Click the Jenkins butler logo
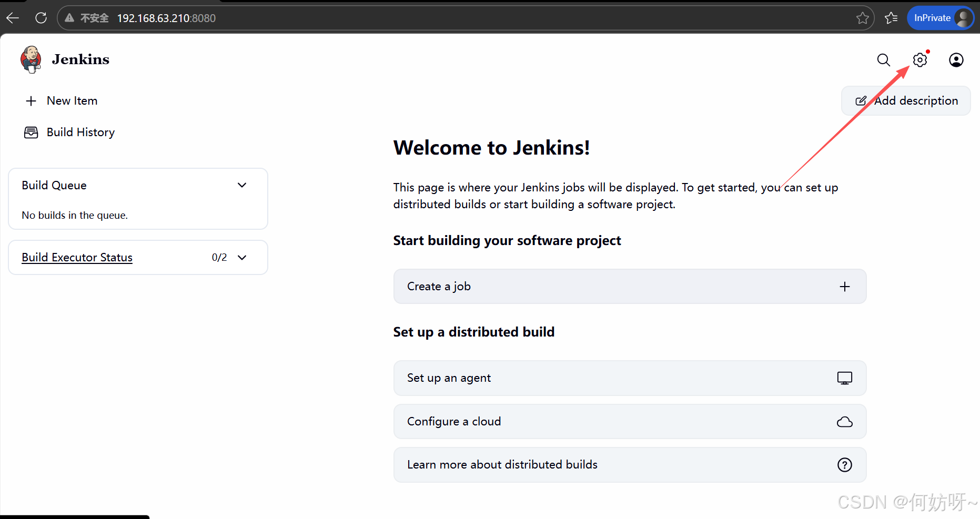 point(31,59)
